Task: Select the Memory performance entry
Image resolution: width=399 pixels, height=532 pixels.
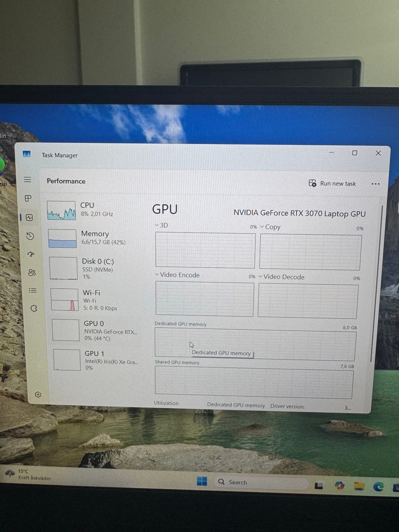Action: tap(95, 238)
